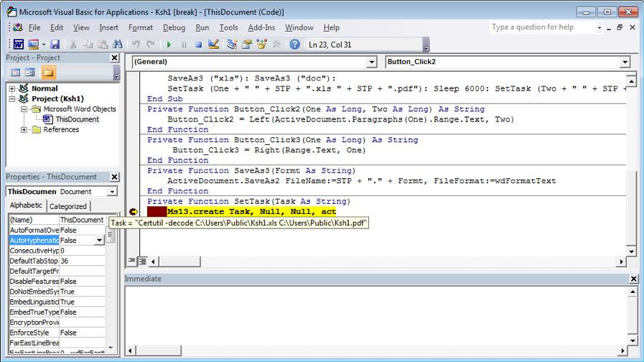The height and width of the screenshot is (362, 644).
Task: Click the blue Help question icon
Action: click(294, 45)
